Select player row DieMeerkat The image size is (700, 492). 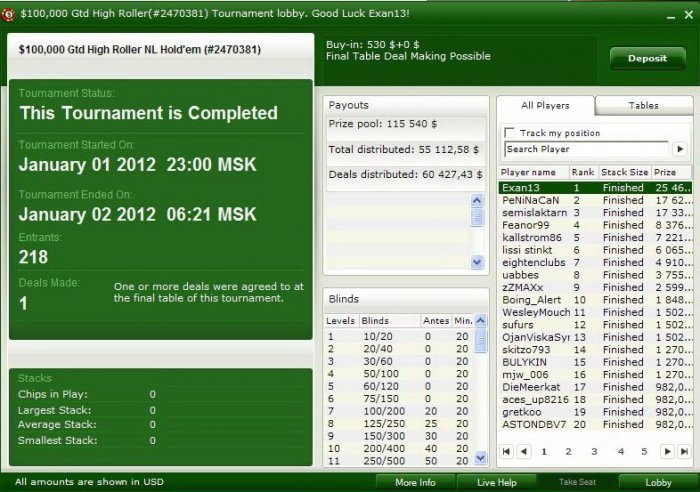click(595, 387)
